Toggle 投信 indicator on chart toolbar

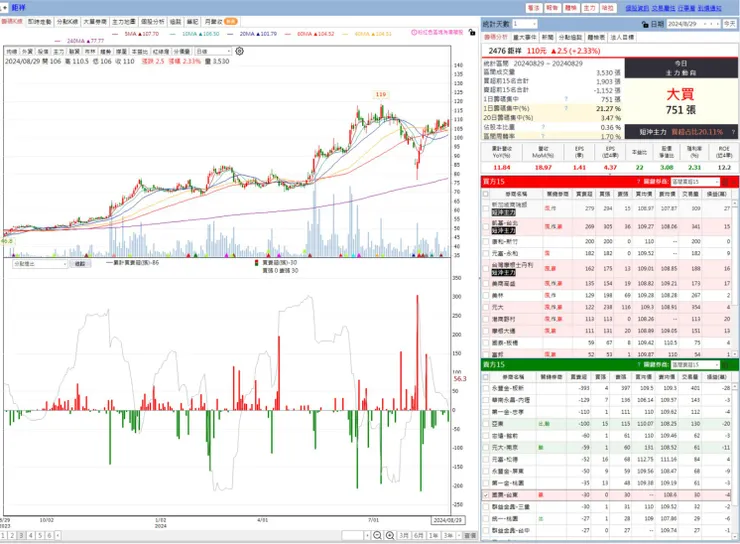point(43,51)
